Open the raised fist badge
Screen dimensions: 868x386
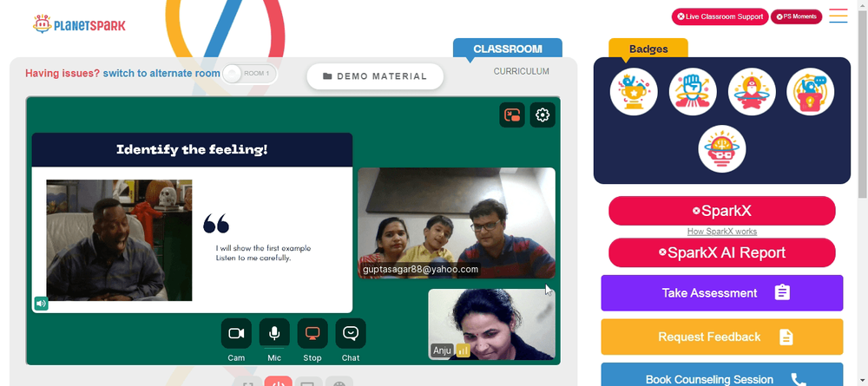[693, 92]
